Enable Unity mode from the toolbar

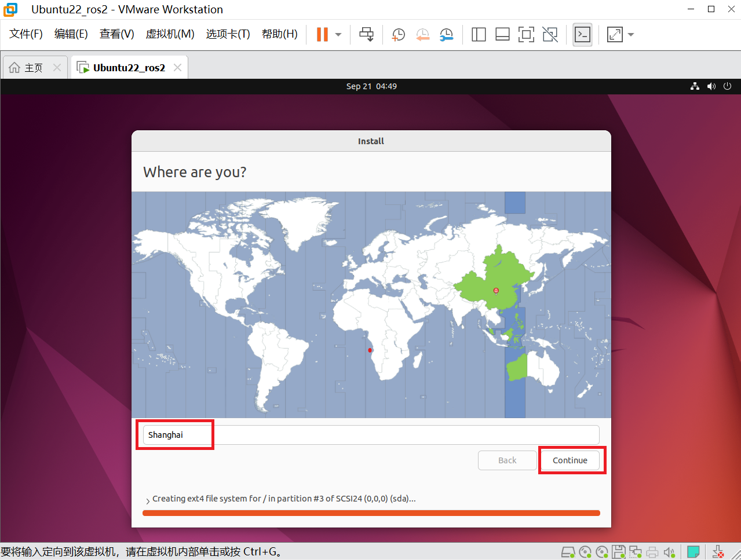point(549,35)
